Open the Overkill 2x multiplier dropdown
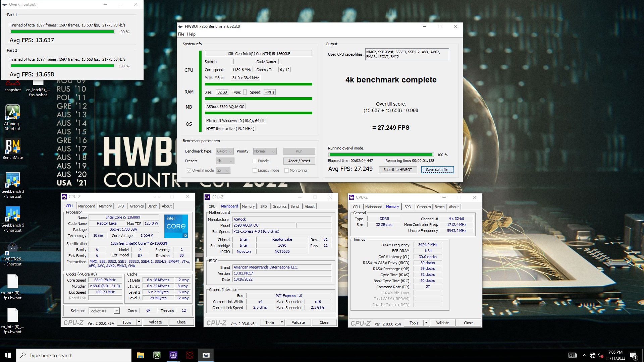644x362 pixels. pyautogui.click(x=223, y=170)
